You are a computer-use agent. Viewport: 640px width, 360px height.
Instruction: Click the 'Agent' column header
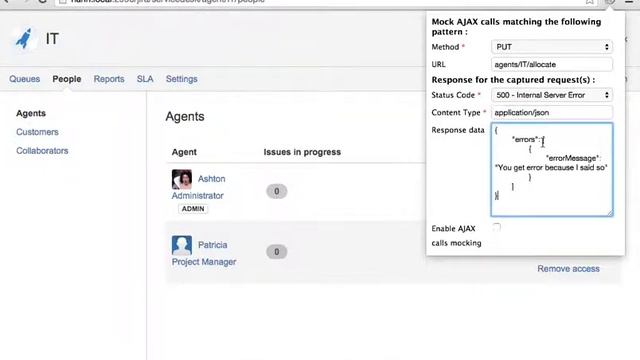pyautogui.click(x=184, y=152)
